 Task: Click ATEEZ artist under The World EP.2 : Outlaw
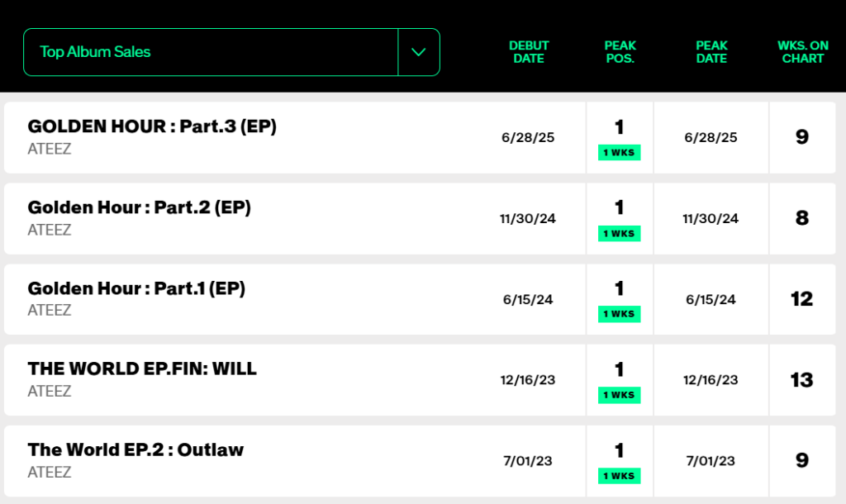click(50, 473)
